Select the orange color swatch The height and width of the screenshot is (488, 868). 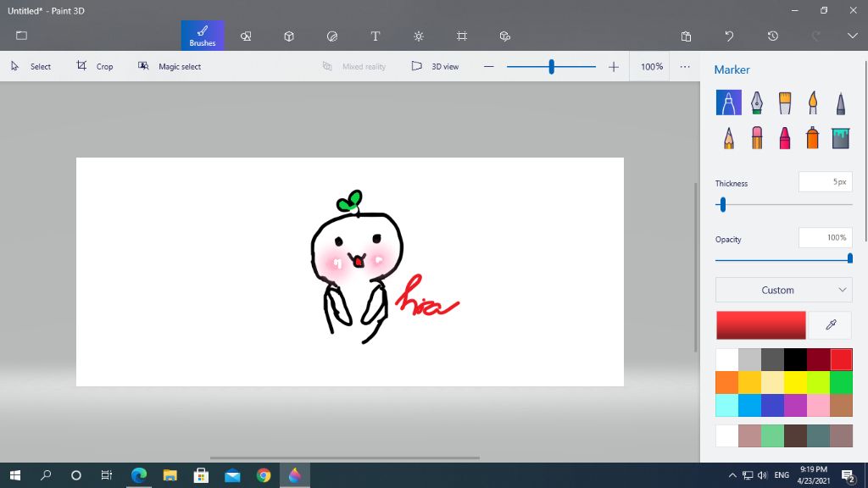726,382
